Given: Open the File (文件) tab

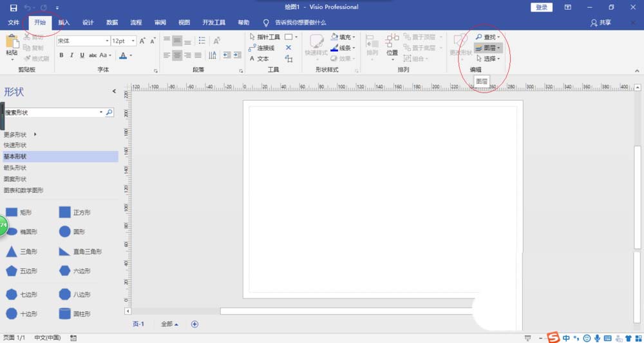Looking at the screenshot, I should coord(14,23).
